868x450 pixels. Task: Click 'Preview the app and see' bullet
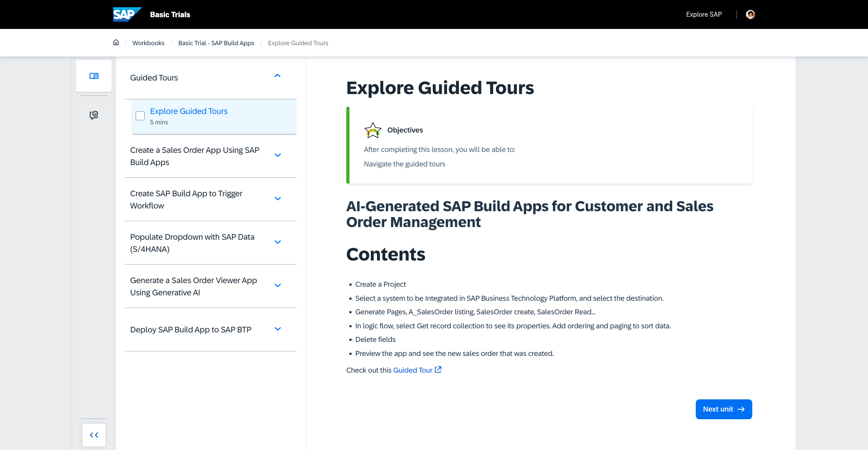click(x=454, y=354)
